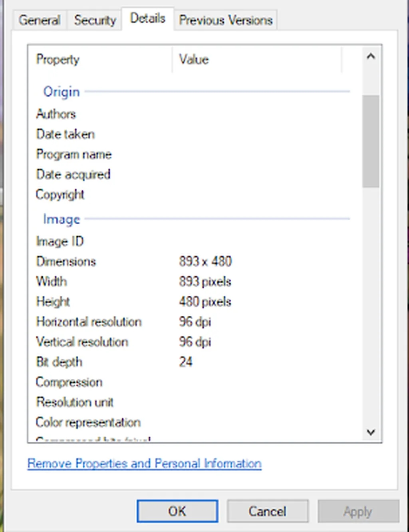
Task: Select the Dimensions property row
Action: [66, 261]
